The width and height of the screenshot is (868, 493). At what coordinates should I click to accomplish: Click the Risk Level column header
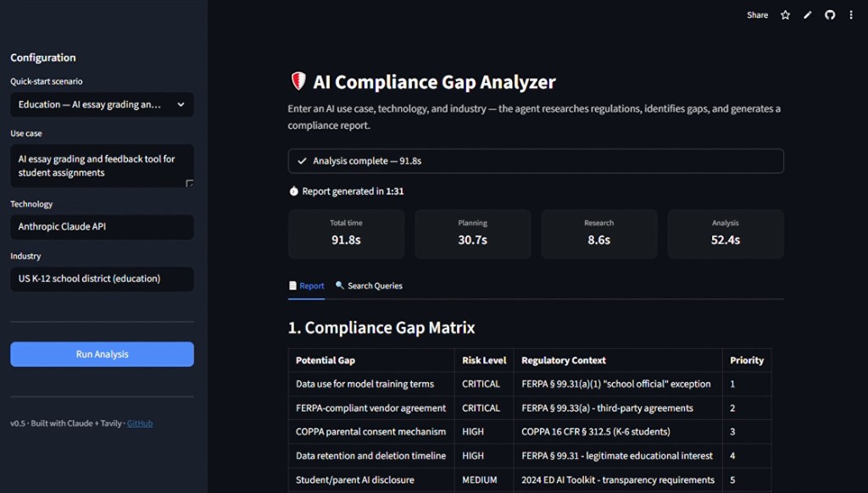point(484,360)
